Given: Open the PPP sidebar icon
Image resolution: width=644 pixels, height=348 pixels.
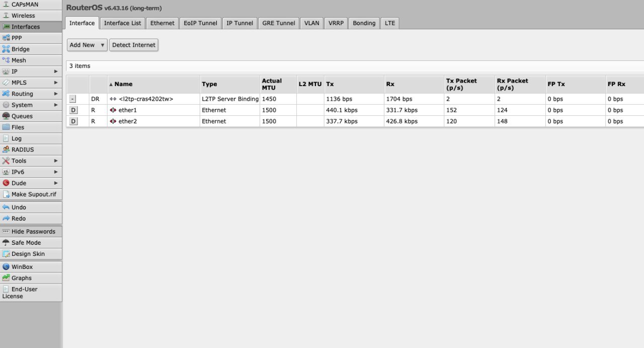Looking at the screenshot, I should pos(6,38).
